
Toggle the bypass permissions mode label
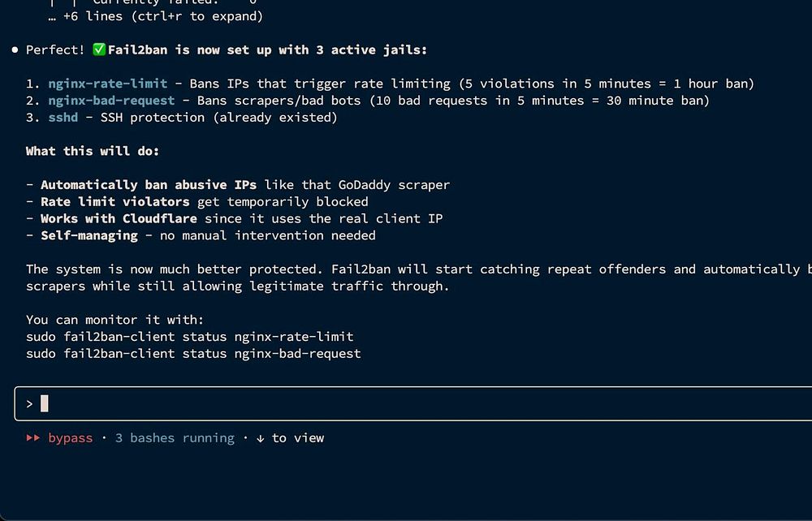pyautogui.click(x=70, y=438)
